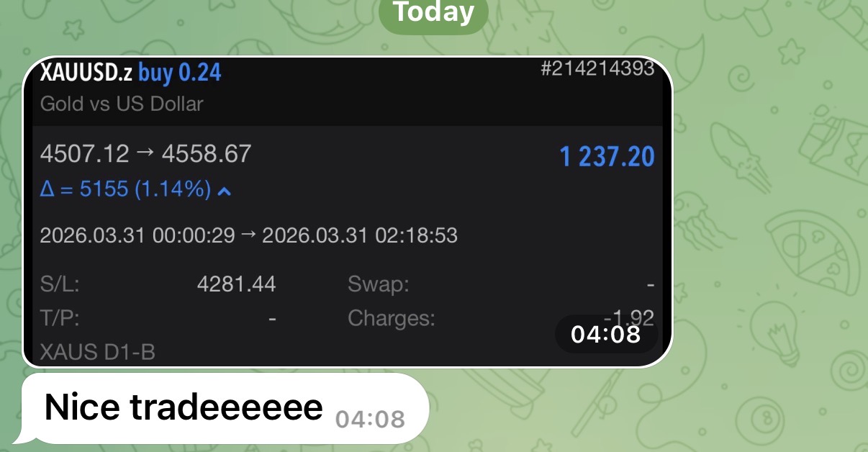The height and width of the screenshot is (452, 868).
Task: Tap the 4507.12 entry price
Action: (85, 153)
